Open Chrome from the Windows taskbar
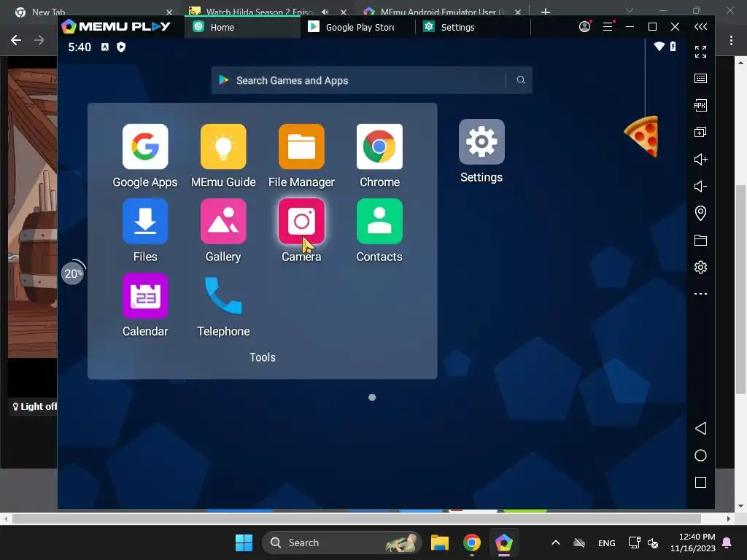Screen dimensions: 747x560 click(472, 542)
